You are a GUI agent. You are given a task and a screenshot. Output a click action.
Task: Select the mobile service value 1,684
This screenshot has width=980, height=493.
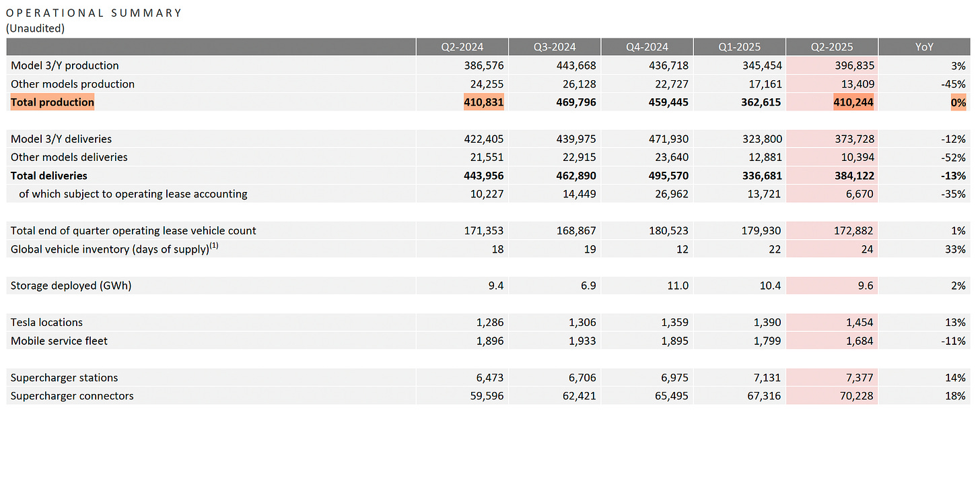coord(860,341)
